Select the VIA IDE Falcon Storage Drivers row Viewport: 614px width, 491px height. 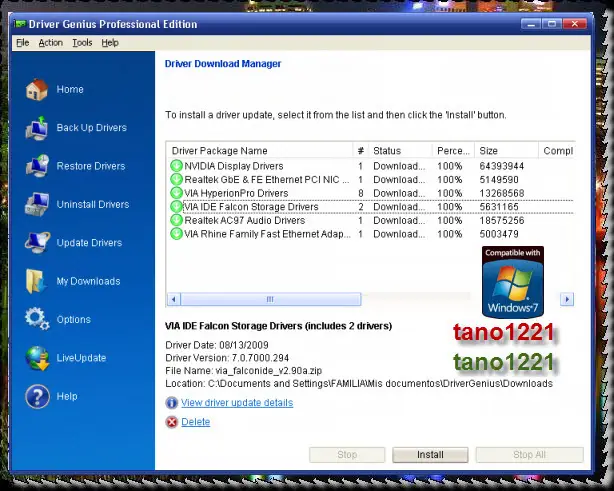pyautogui.click(x=370, y=207)
